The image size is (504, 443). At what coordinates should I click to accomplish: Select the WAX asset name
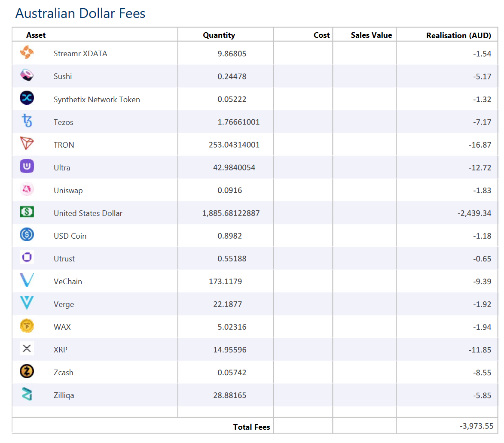(x=62, y=327)
